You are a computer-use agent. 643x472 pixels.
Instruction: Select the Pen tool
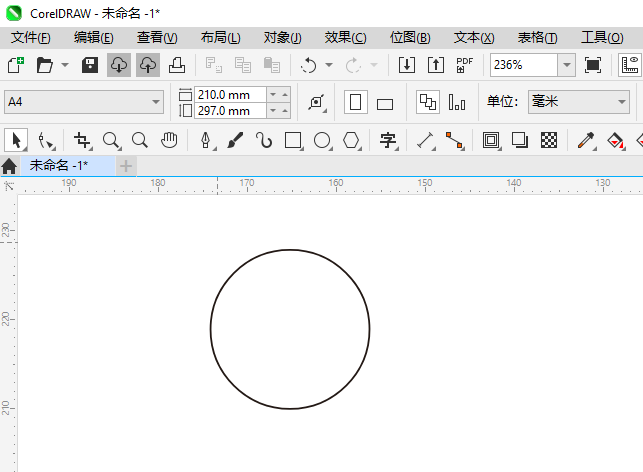pos(206,141)
